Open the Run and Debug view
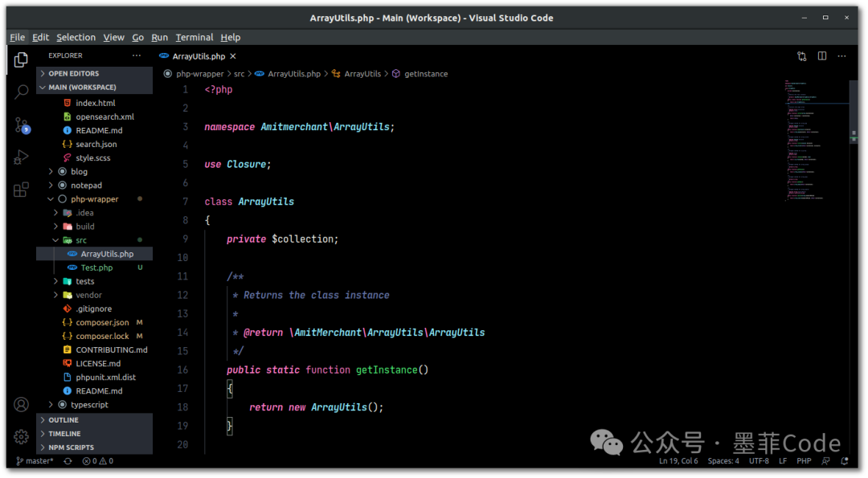Screen dimensions: 868x478 [22, 157]
